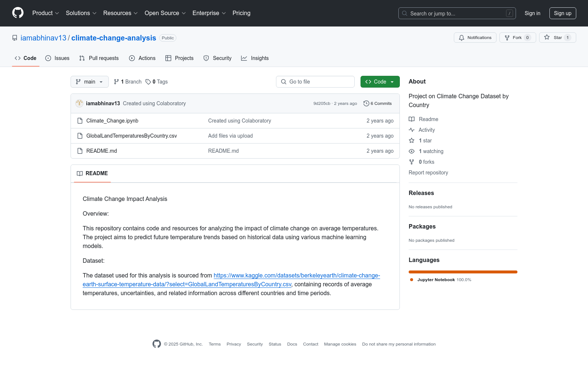This screenshot has height=368, width=588.
Task: Open Created using Colaboratory latest commit message
Action: pos(154,103)
